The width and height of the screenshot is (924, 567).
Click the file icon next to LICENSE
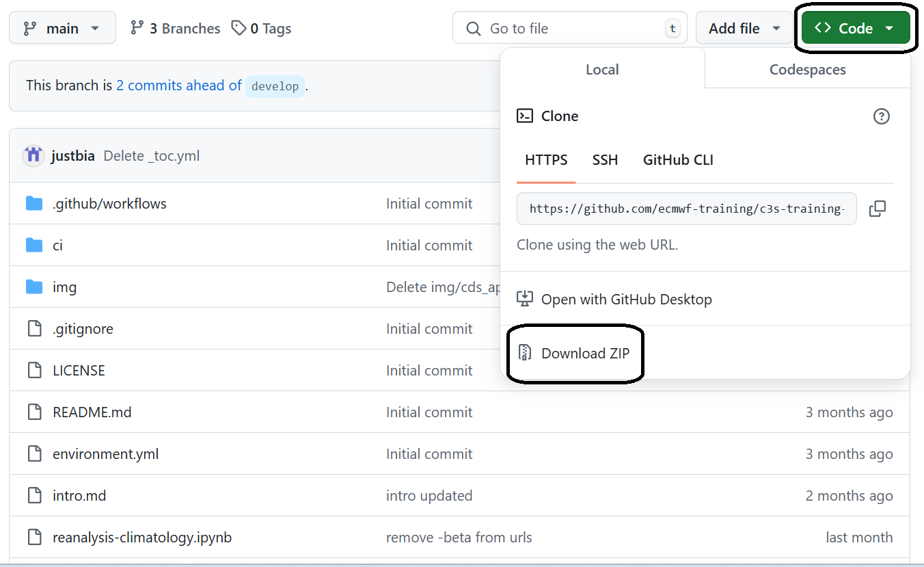(x=34, y=370)
